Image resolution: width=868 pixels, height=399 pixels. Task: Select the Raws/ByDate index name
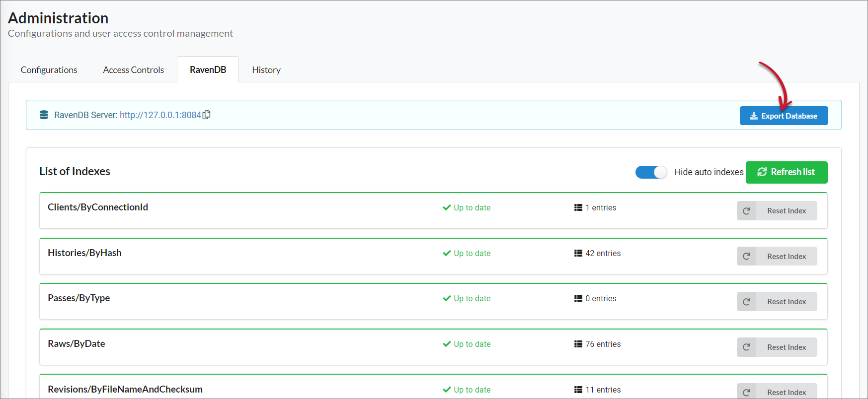(x=77, y=344)
